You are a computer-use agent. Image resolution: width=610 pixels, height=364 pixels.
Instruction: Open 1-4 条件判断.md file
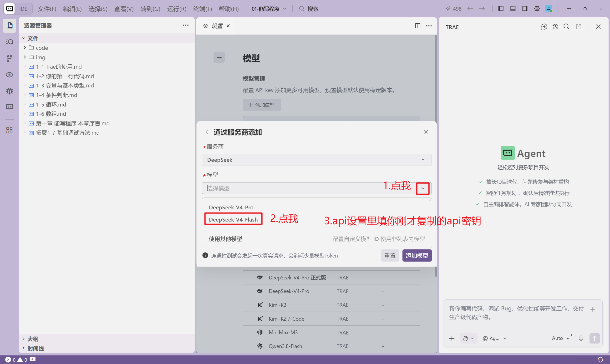(56, 95)
